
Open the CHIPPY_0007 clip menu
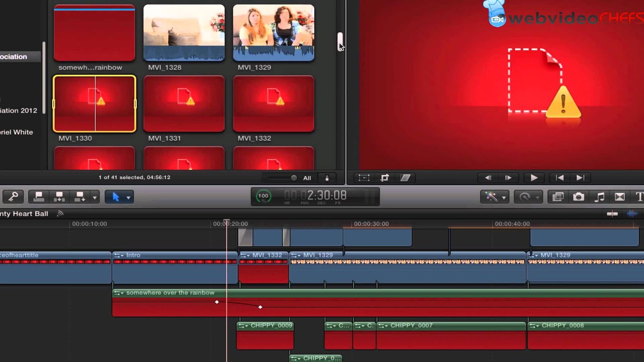coord(383,326)
